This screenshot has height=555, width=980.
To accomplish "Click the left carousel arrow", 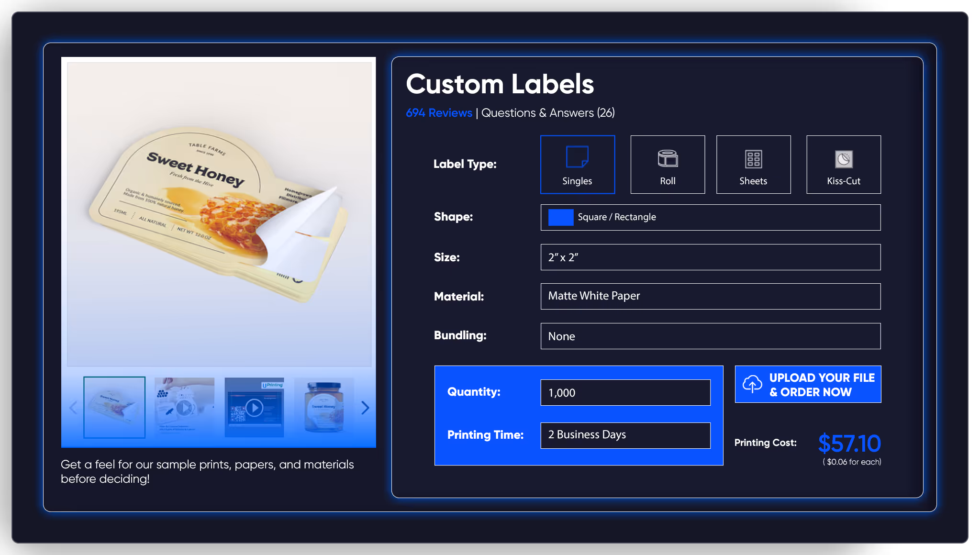I will (x=73, y=408).
